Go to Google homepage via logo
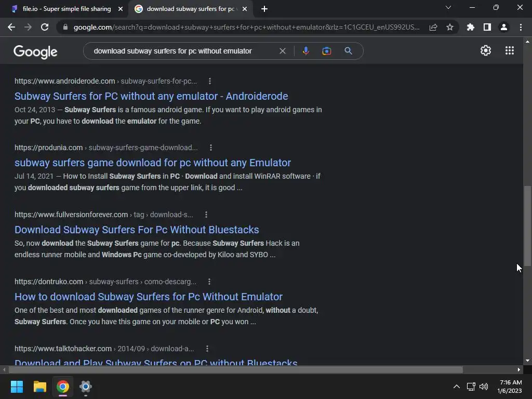The width and height of the screenshot is (532, 399). (35, 52)
